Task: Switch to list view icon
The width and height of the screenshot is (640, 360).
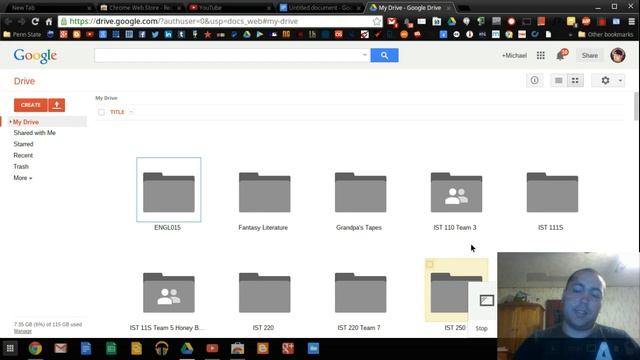Action: tap(558, 80)
